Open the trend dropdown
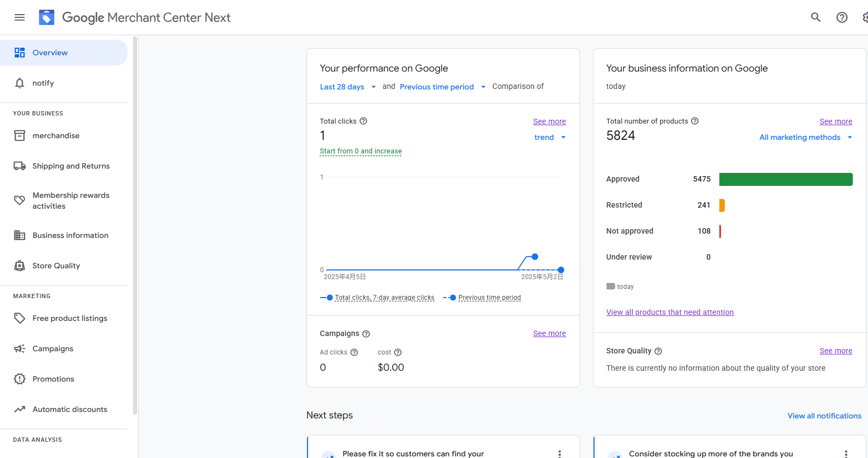Viewport: 868px width, 458px height. [550, 137]
